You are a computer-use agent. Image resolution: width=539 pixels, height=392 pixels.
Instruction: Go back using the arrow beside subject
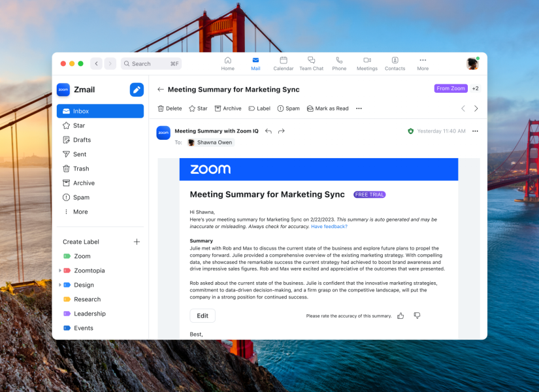(161, 90)
